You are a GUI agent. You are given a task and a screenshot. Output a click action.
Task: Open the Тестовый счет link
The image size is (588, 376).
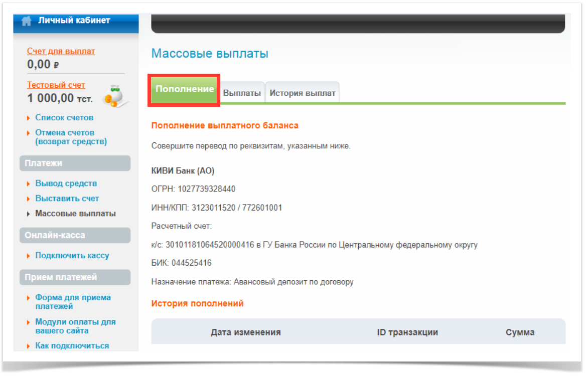click(x=56, y=85)
